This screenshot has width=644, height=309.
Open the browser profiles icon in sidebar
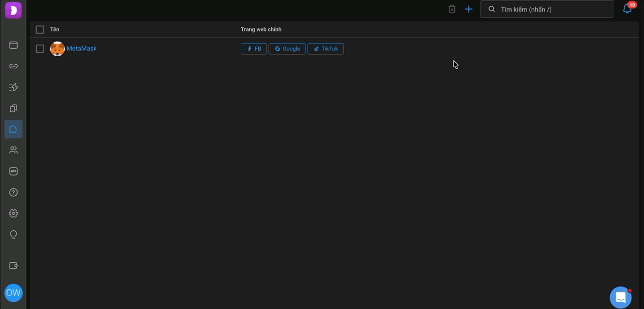pos(14,45)
